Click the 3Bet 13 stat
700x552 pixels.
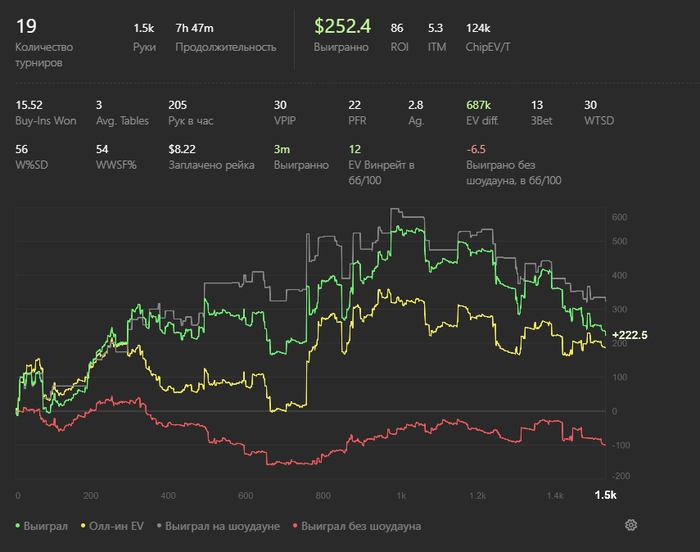click(537, 104)
